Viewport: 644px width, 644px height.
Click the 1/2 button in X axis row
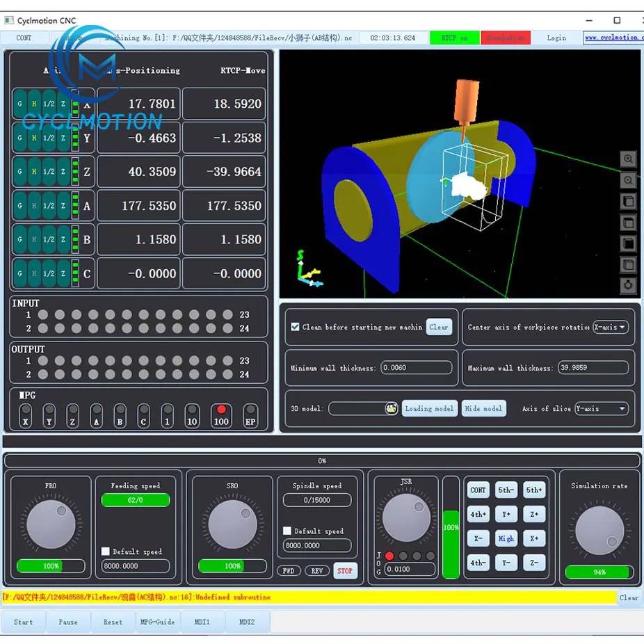[49, 104]
